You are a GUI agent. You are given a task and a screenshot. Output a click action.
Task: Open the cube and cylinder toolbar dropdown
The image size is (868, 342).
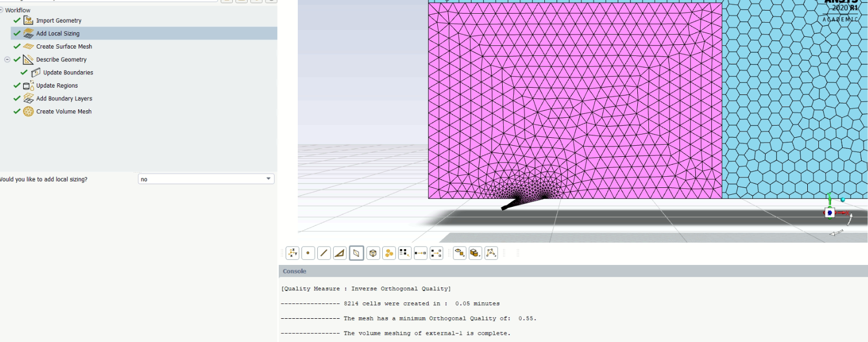[x=475, y=253]
